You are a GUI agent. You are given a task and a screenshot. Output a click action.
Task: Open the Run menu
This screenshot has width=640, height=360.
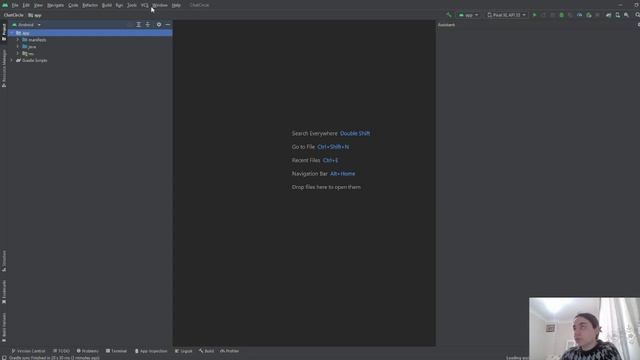click(119, 5)
